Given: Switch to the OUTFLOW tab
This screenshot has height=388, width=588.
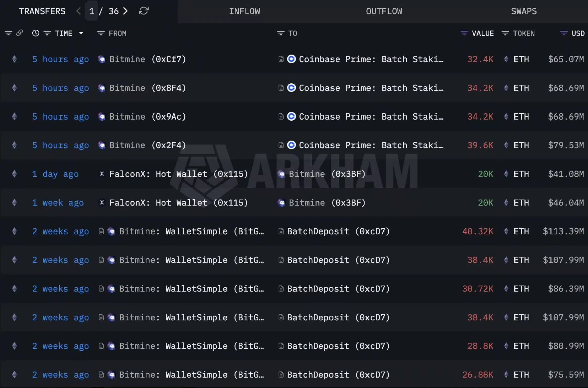Looking at the screenshot, I should [x=384, y=11].
